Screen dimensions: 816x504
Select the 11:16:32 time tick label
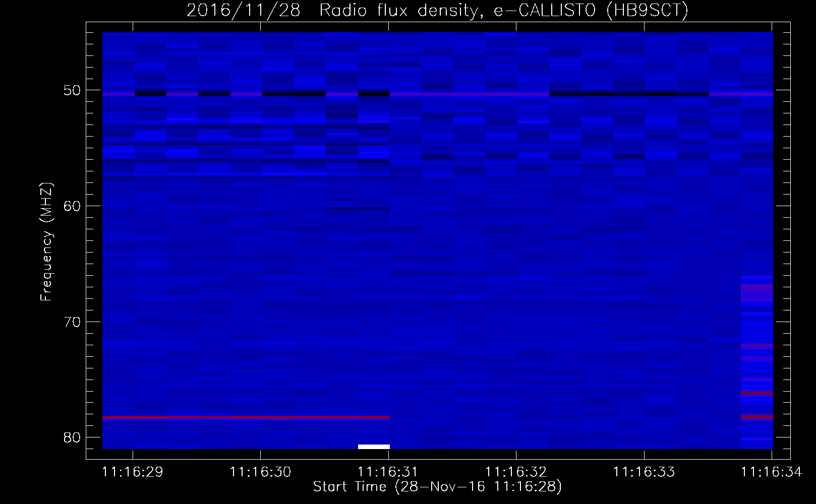point(516,472)
